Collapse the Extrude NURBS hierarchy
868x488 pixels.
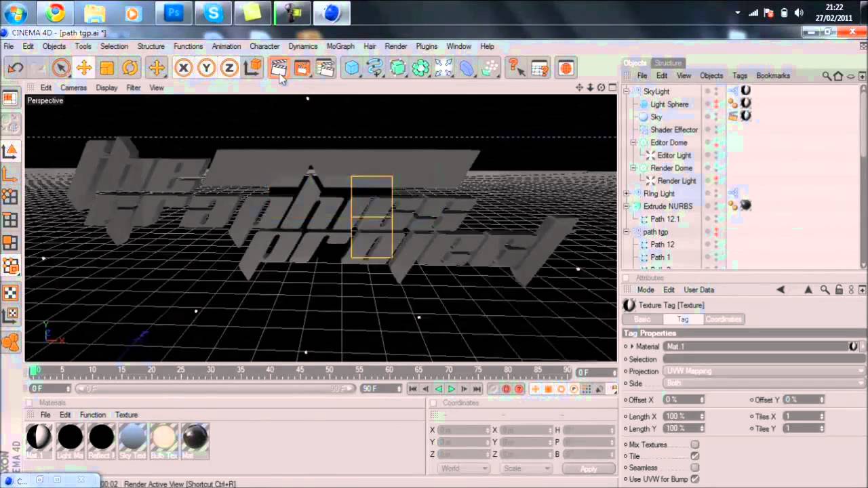[x=627, y=206]
